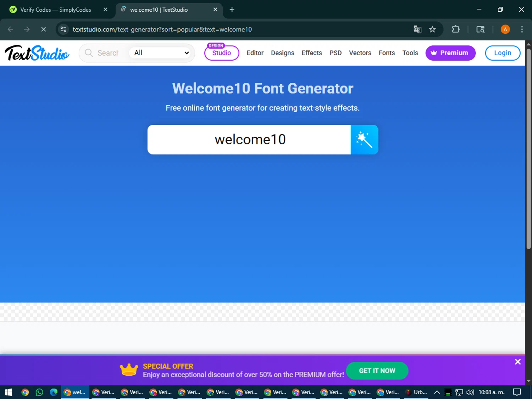The width and height of the screenshot is (532, 399).
Task: Open Microsoft Edge from the taskbar
Action: coord(54,392)
